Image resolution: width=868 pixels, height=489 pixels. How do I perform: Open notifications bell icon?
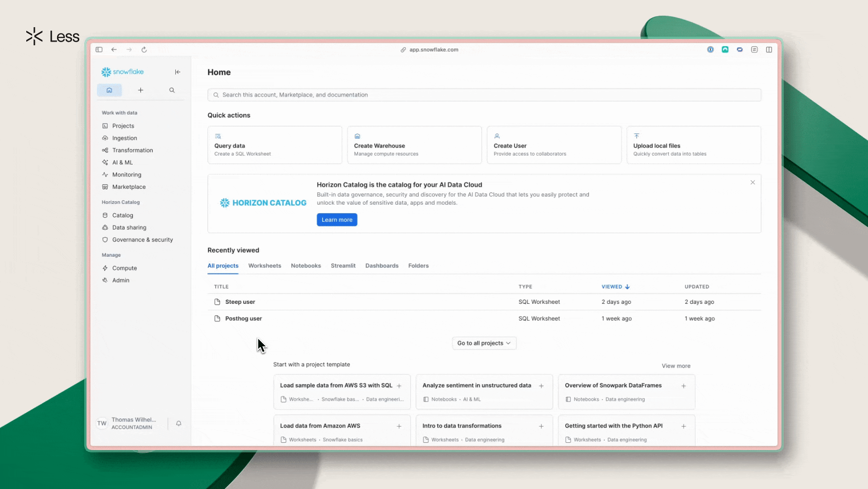(179, 423)
